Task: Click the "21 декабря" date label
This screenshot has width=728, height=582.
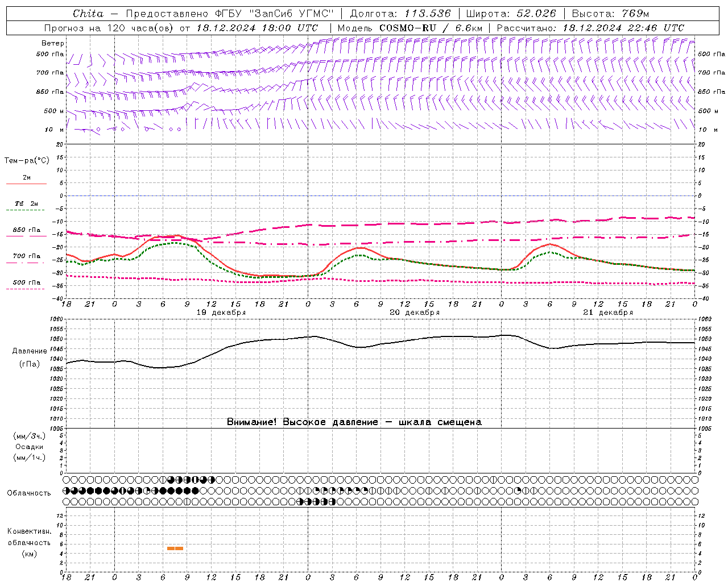Action: pos(608,313)
